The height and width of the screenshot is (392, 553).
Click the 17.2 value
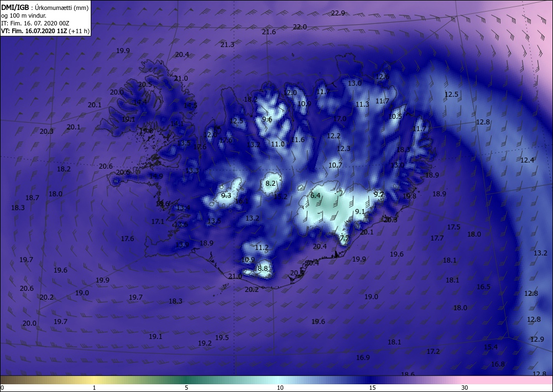point(433,352)
